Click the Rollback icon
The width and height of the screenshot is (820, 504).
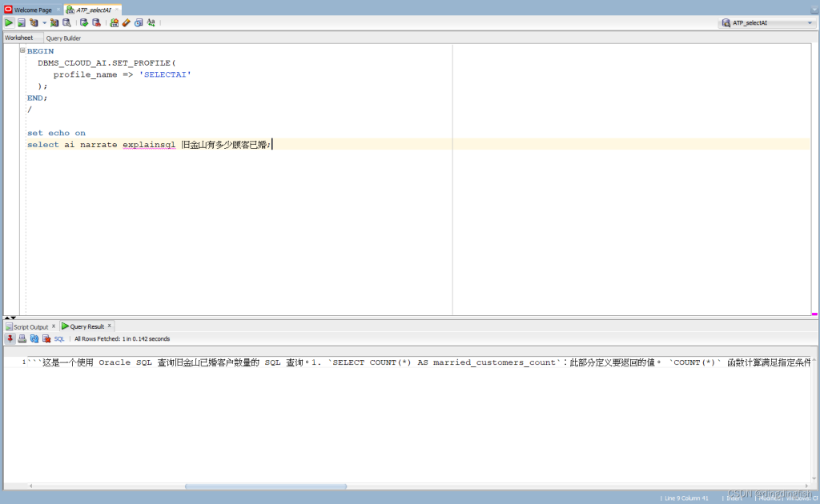[96, 22]
